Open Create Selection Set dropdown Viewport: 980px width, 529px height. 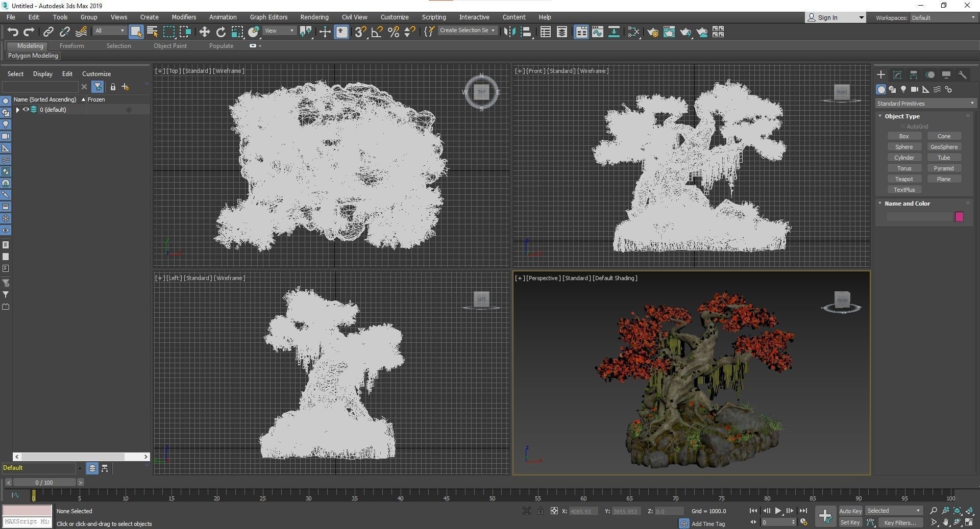tap(467, 31)
